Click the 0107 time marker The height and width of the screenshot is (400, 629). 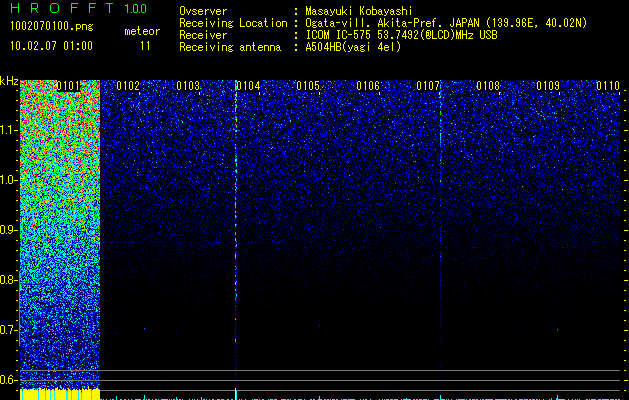(428, 86)
